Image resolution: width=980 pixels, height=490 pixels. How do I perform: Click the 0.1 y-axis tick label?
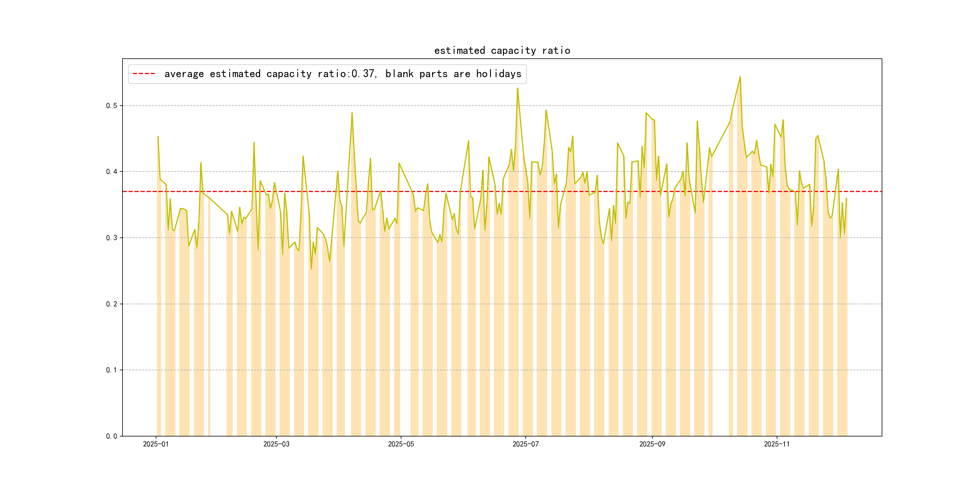coord(112,370)
